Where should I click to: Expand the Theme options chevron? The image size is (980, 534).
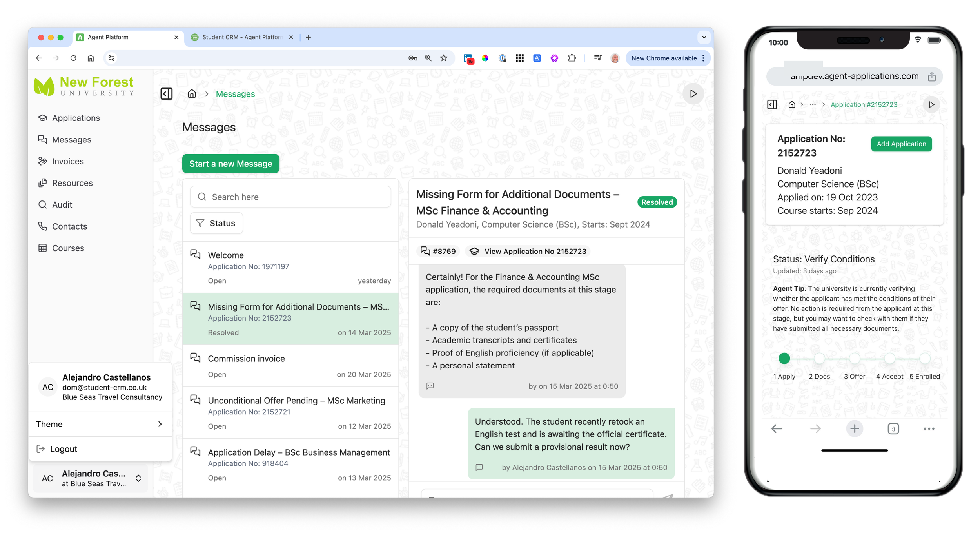click(x=160, y=424)
